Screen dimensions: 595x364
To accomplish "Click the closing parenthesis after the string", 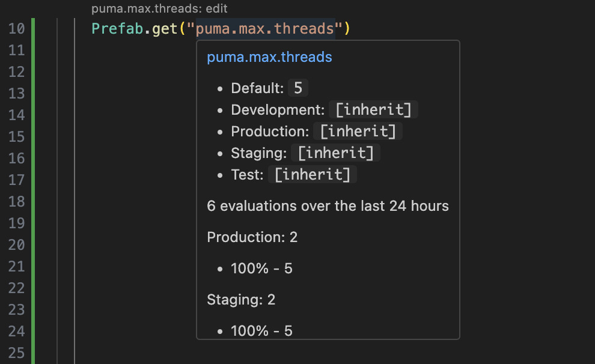I will (346, 28).
